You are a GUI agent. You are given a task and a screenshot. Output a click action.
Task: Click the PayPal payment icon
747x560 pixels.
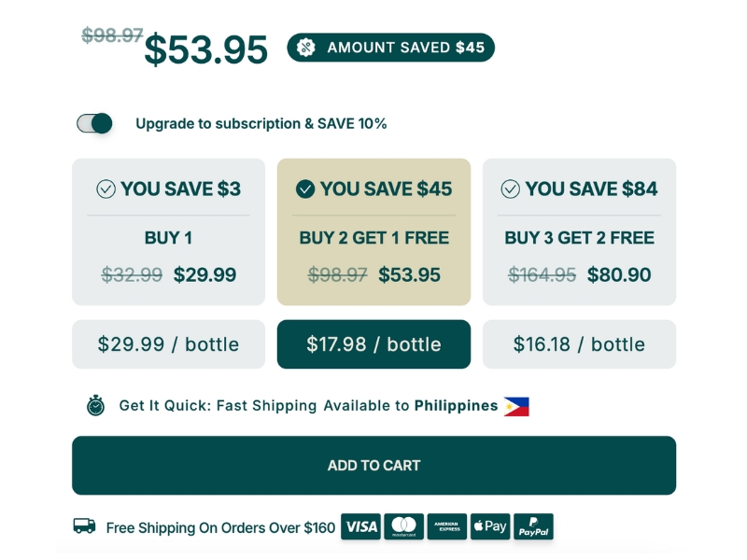click(533, 526)
